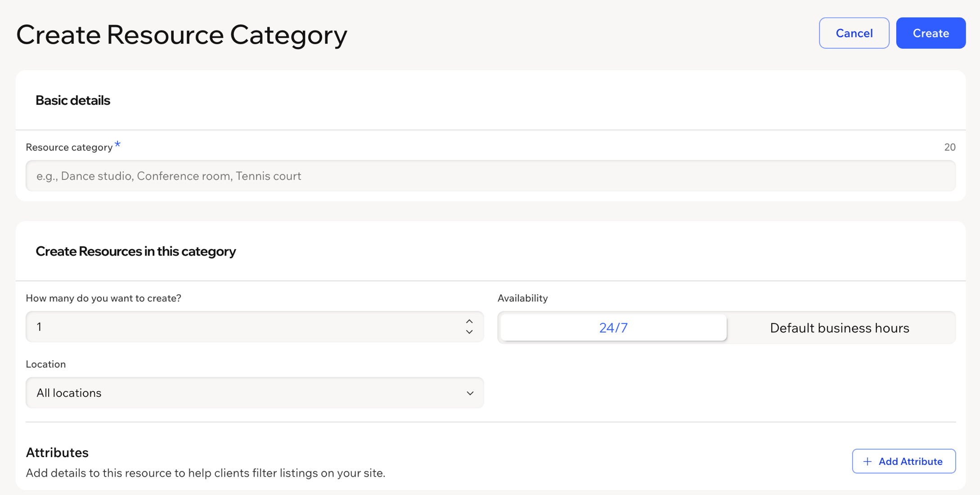Click the Attributes heading
The width and height of the screenshot is (980, 495).
(57, 452)
